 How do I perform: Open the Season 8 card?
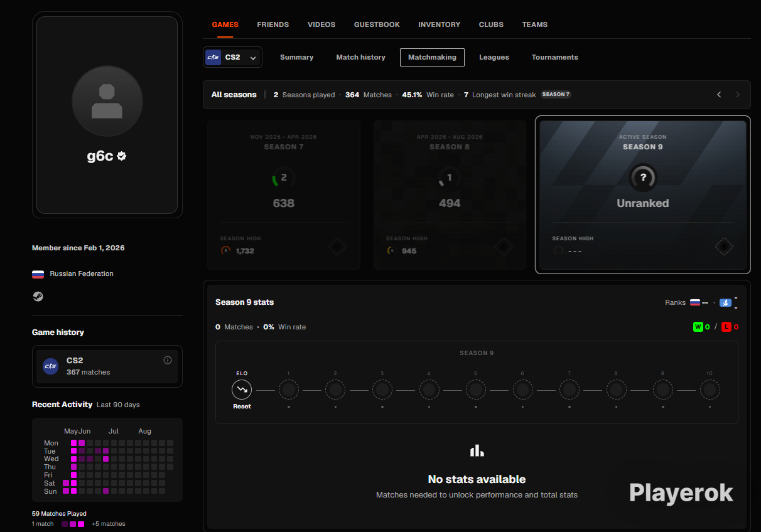pyautogui.click(x=450, y=195)
